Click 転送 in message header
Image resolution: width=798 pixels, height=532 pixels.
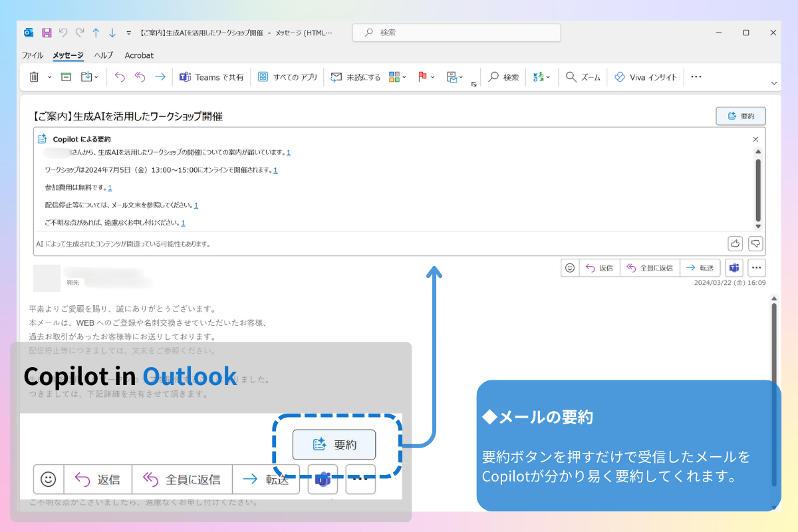point(700,268)
